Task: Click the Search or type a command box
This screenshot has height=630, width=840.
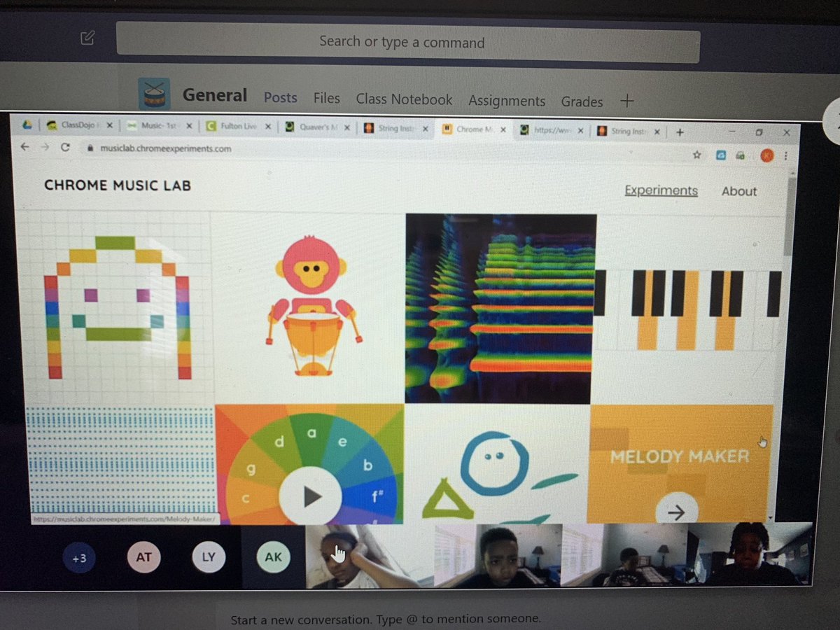Action: tap(407, 42)
